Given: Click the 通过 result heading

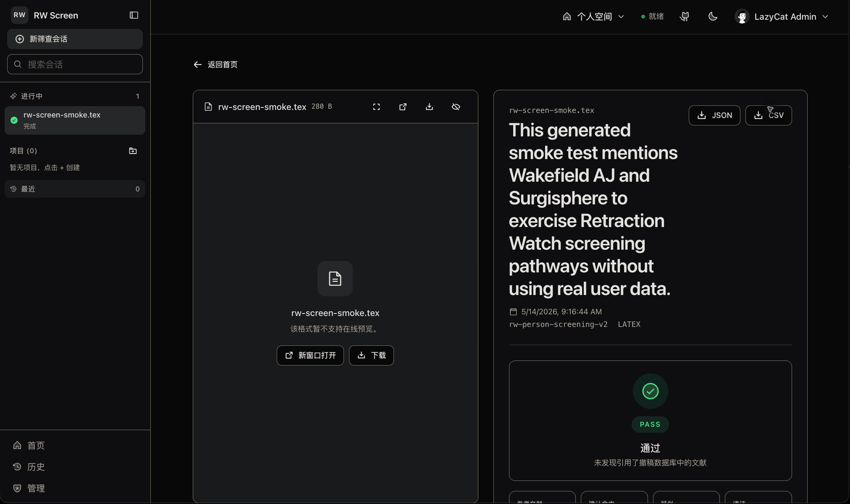Looking at the screenshot, I should click(x=650, y=448).
